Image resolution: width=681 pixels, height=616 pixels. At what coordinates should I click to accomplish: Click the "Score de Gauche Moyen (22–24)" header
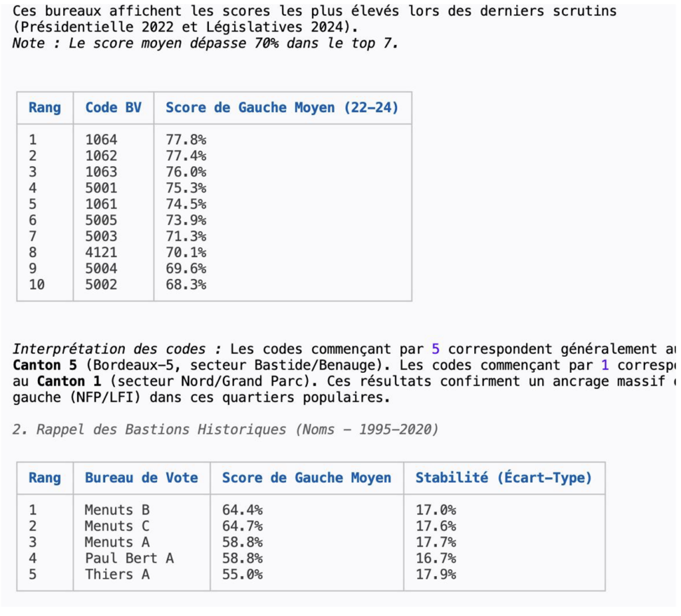pyautogui.click(x=282, y=108)
